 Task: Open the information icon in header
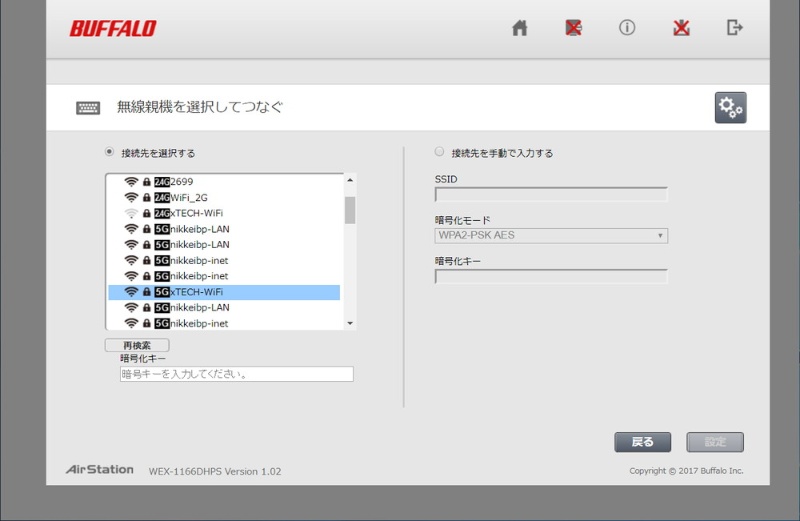[x=627, y=28]
